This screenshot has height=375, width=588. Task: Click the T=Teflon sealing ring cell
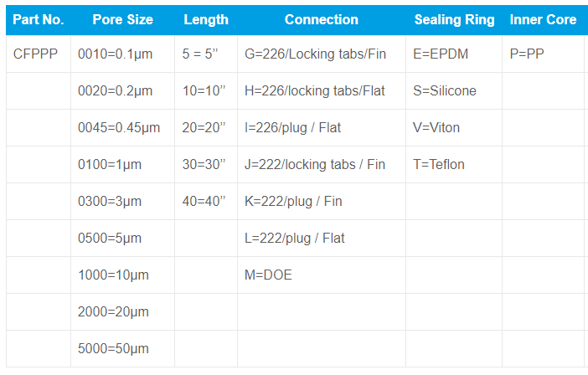[x=439, y=165]
